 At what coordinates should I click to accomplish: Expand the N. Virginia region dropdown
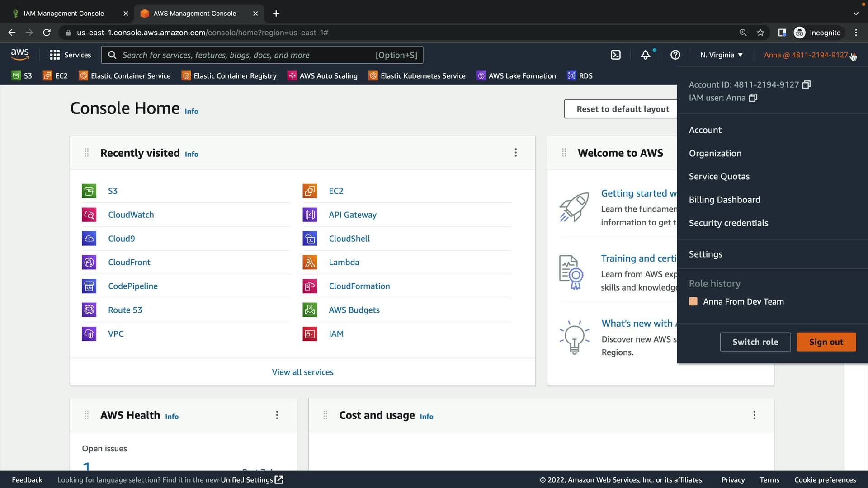[x=721, y=55]
